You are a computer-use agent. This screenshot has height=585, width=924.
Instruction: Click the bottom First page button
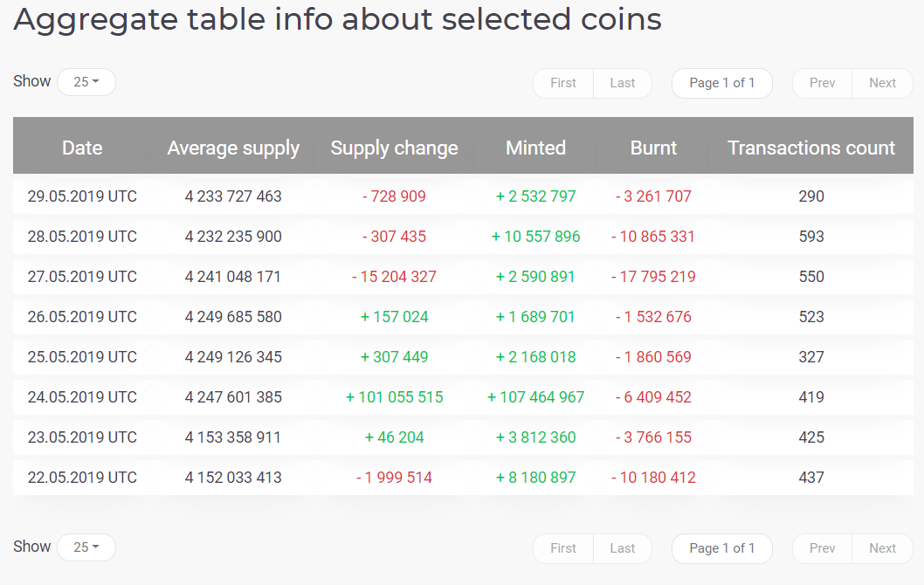563,548
